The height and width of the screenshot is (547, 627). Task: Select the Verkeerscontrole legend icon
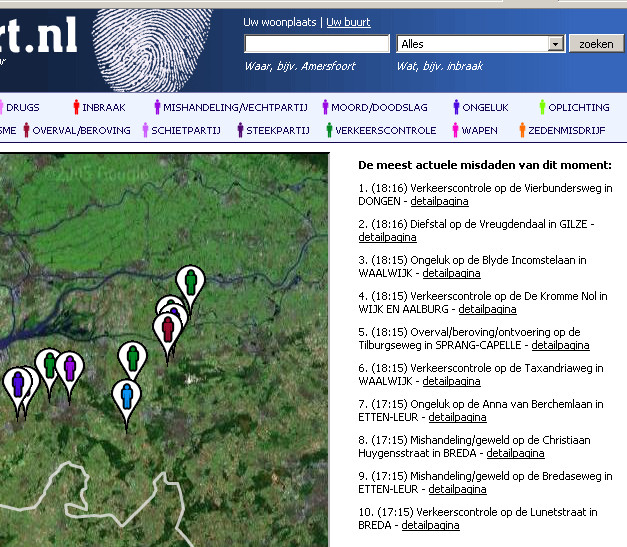click(329, 130)
